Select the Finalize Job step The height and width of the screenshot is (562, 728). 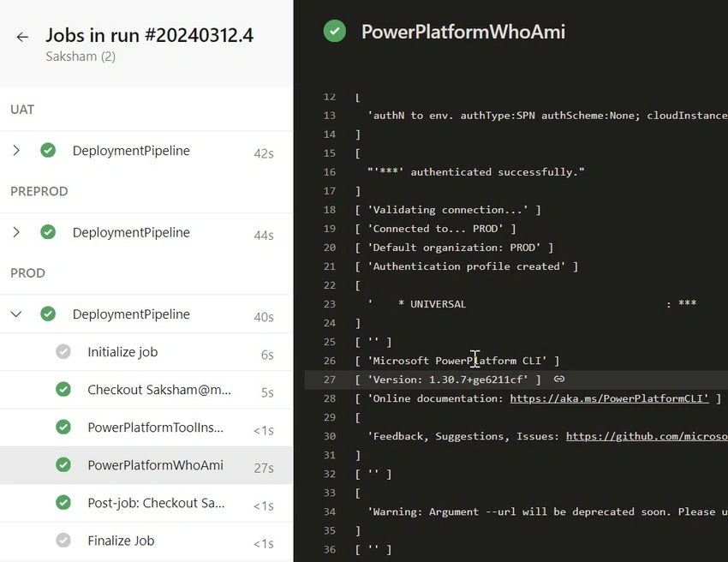[146, 541]
